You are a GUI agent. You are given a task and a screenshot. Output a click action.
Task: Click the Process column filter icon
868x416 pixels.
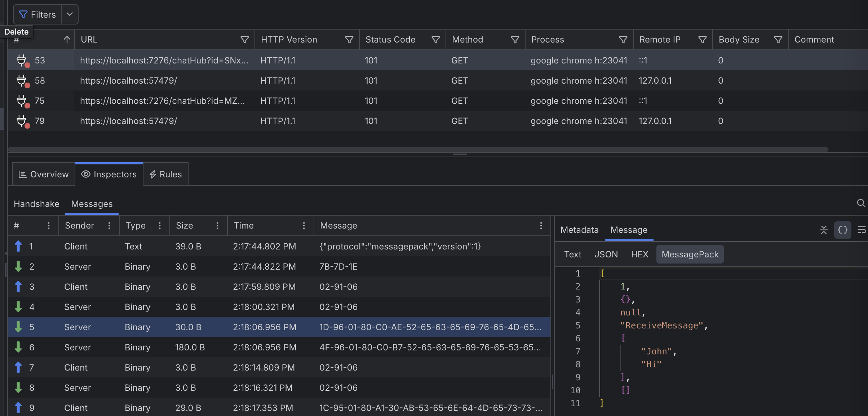coord(623,40)
